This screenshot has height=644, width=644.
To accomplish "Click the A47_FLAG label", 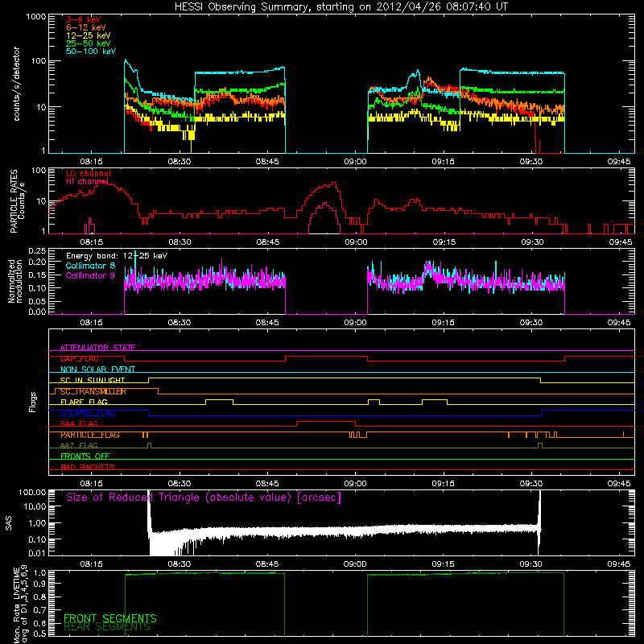I will coord(79,445).
